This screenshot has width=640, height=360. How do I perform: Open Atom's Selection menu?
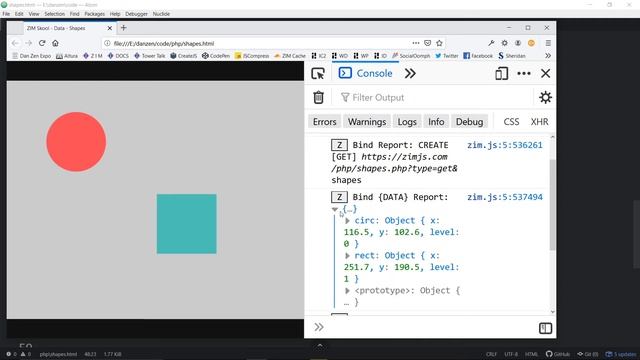(55, 14)
